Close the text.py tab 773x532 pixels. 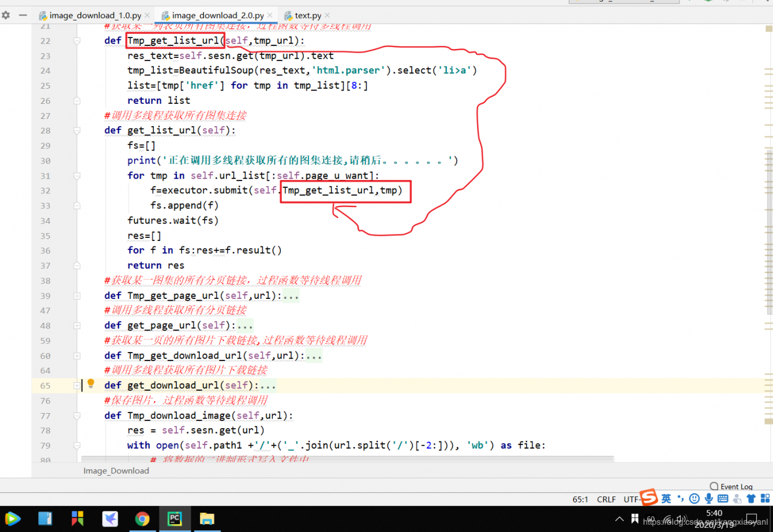tap(327, 15)
